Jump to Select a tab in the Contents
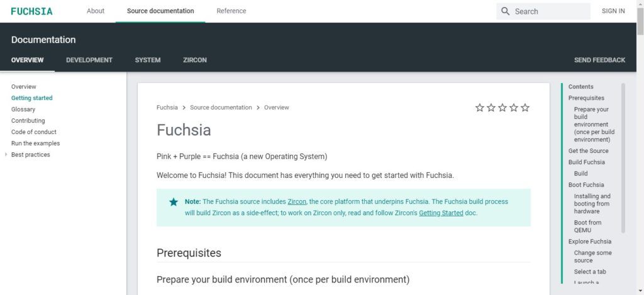Image resolution: width=644 pixels, height=295 pixels. point(590,272)
